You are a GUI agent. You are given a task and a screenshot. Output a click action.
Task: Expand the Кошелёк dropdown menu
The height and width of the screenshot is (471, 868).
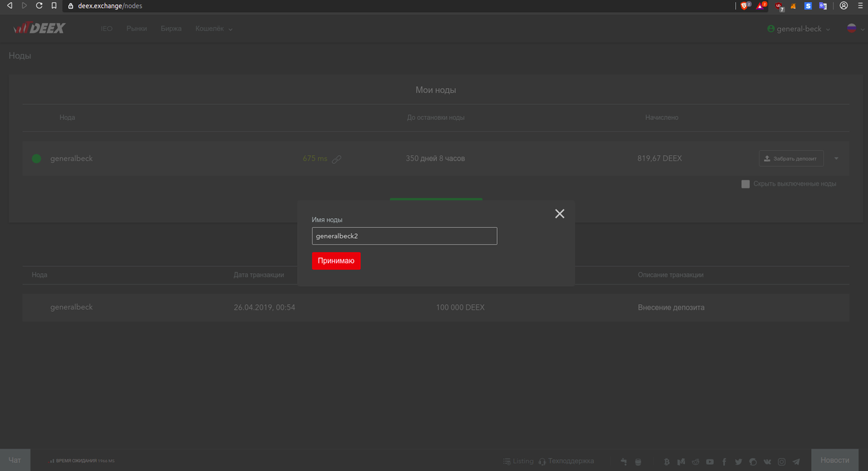click(x=214, y=29)
